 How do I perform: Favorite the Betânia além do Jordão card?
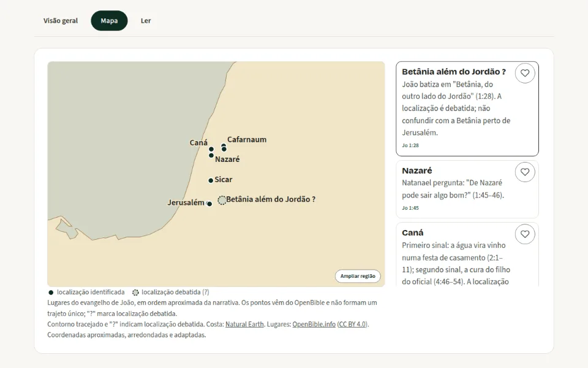coord(525,73)
